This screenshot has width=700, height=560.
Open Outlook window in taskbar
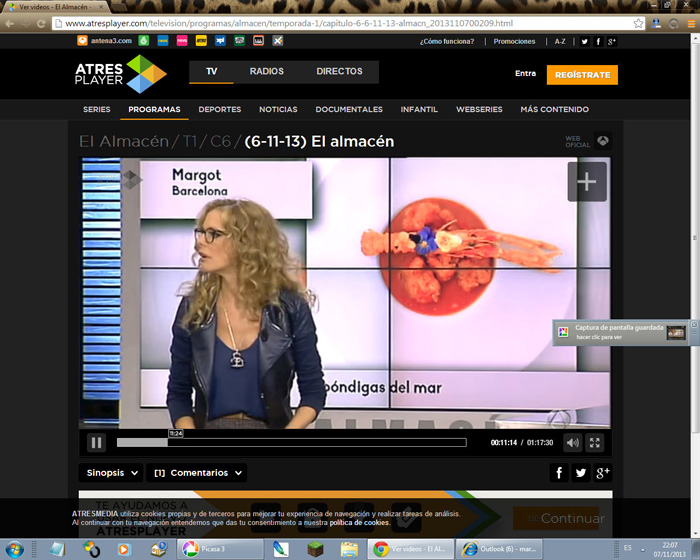(500, 549)
